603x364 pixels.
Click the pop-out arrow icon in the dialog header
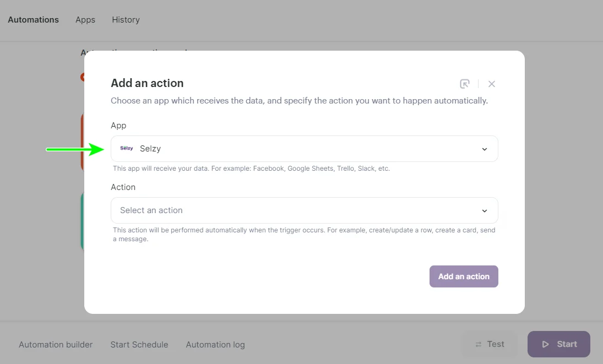[465, 84]
